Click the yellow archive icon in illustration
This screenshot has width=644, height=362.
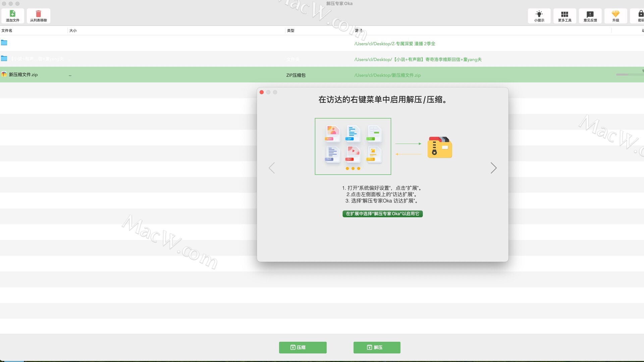(440, 147)
